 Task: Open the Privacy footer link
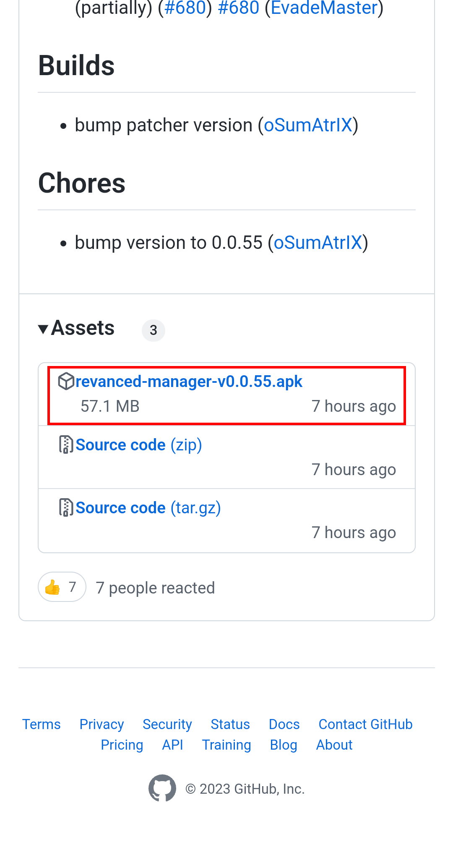[102, 724]
